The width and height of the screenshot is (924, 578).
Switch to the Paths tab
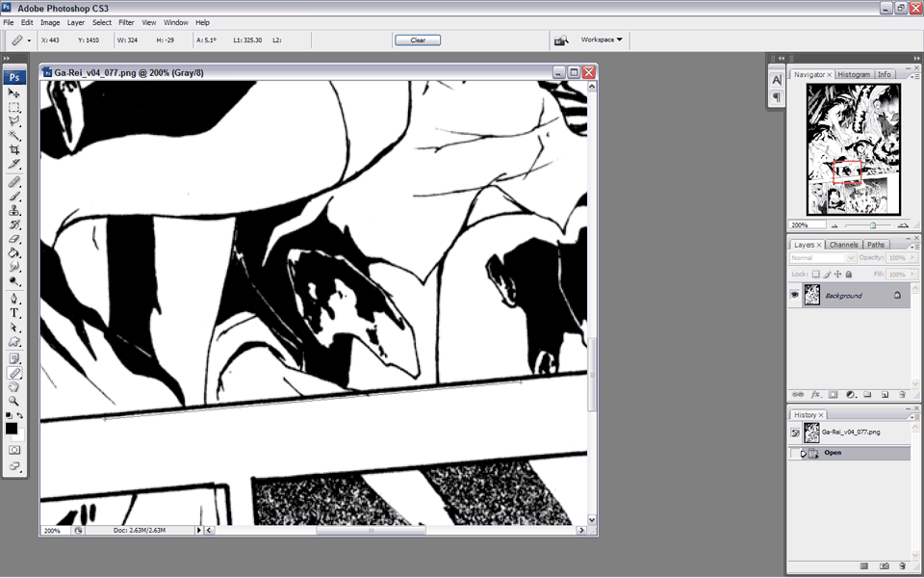(876, 245)
